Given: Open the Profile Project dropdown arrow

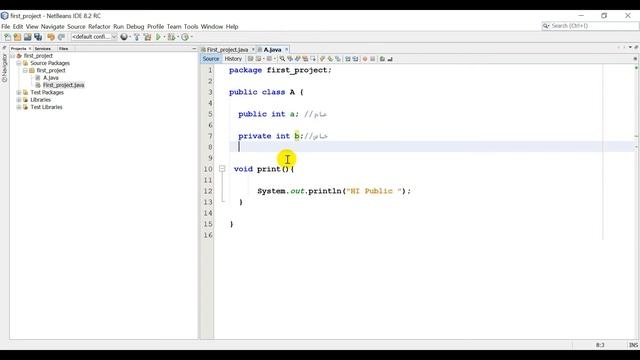Looking at the screenshot, I should [191, 37].
